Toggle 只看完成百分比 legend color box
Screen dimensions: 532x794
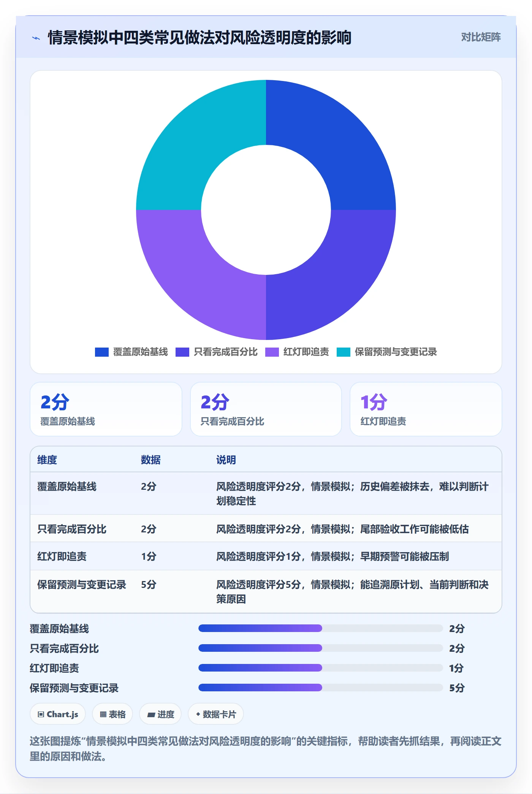click(x=182, y=352)
